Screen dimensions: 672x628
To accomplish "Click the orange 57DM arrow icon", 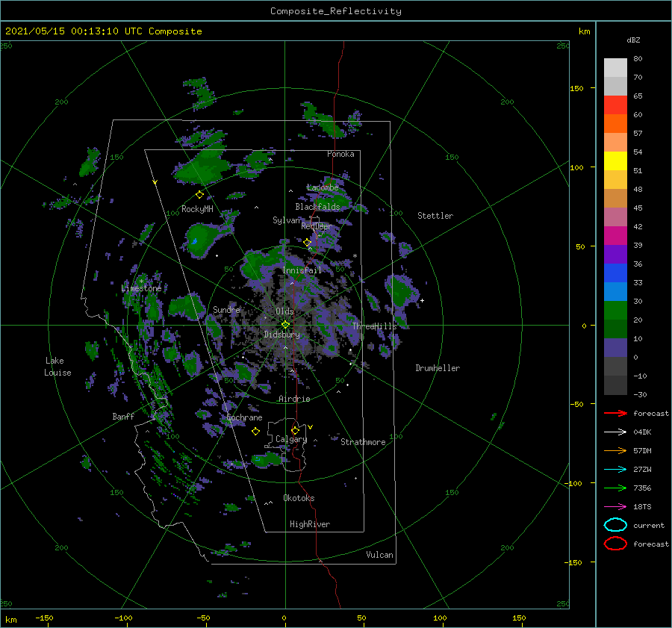I will (615, 450).
